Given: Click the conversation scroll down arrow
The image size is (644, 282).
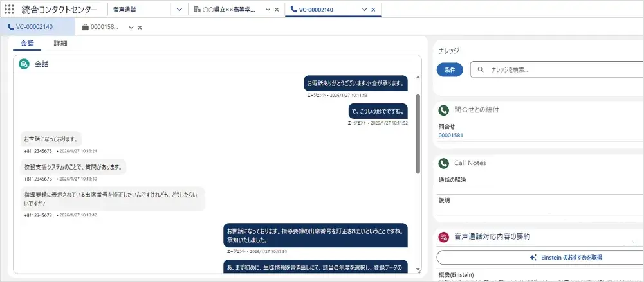Looking at the screenshot, I should pos(418,269).
